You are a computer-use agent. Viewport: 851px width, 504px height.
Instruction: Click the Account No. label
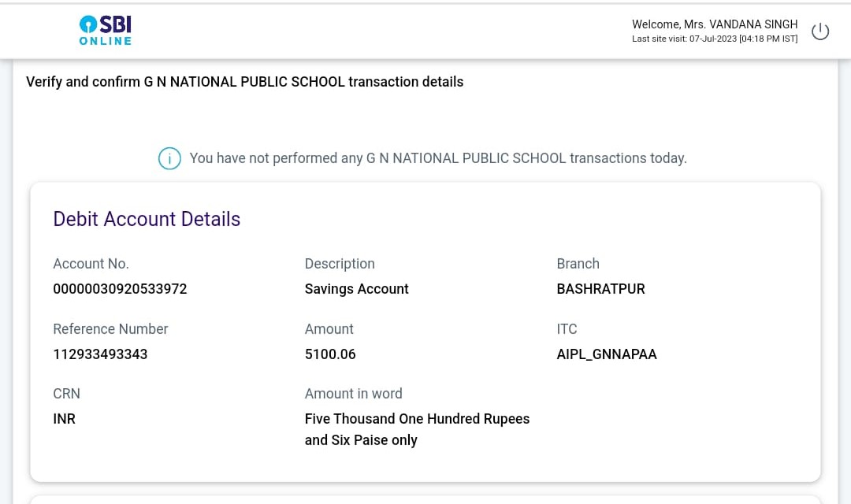(91, 264)
